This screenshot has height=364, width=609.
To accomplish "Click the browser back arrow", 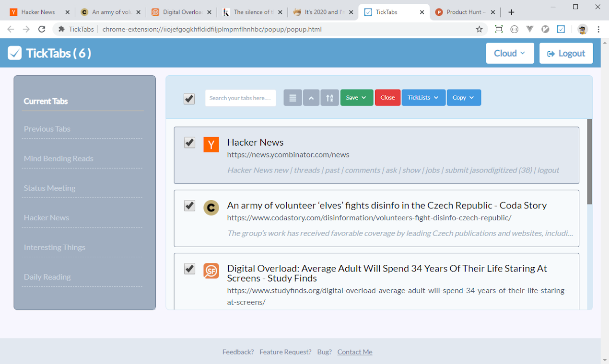I will coord(11,29).
